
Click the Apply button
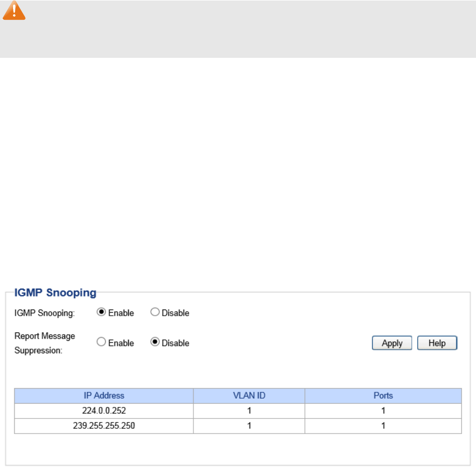pos(392,343)
